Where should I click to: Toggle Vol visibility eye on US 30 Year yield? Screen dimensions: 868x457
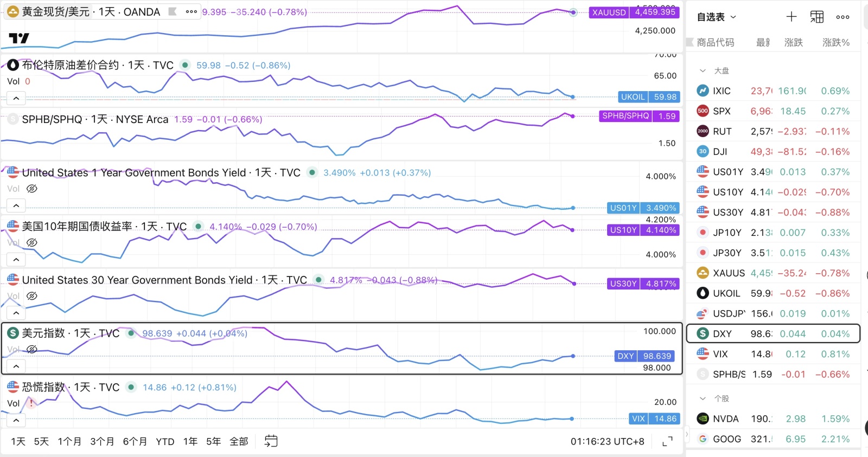point(32,296)
